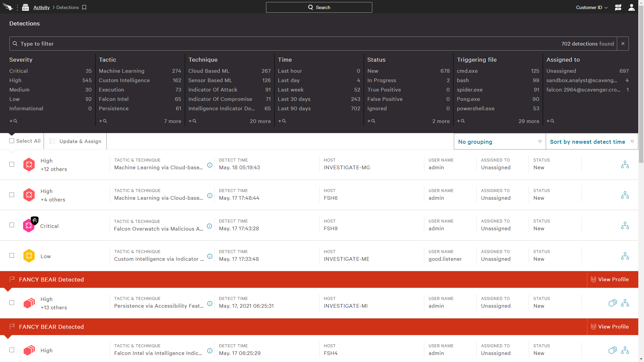Click the clear filter X button
644x362 pixels.
623,43
